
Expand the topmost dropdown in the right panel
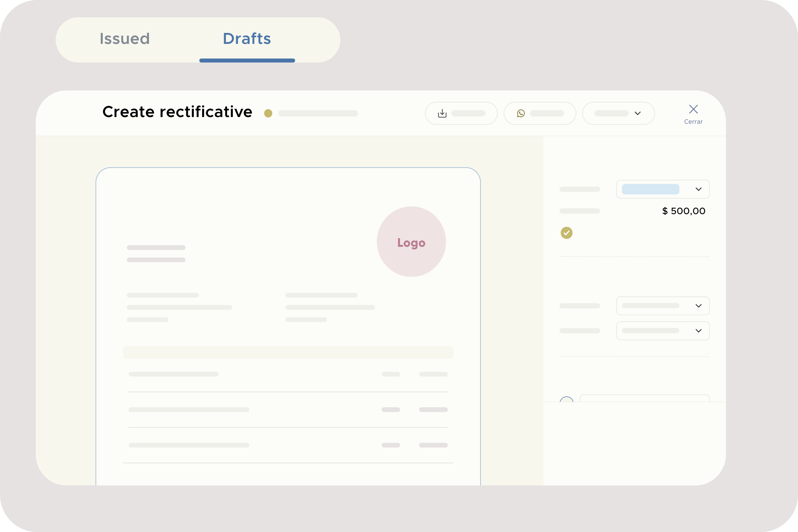(x=662, y=189)
